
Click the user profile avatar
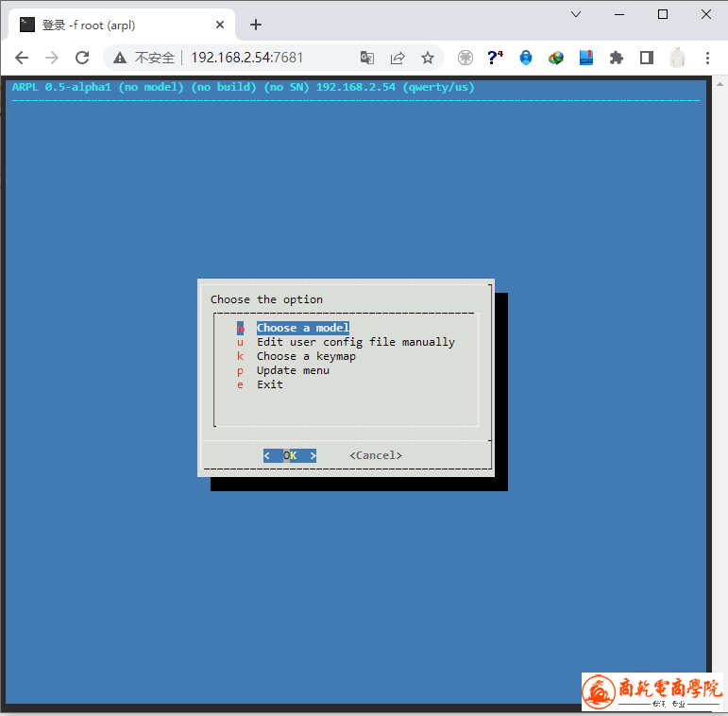[x=677, y=58]
